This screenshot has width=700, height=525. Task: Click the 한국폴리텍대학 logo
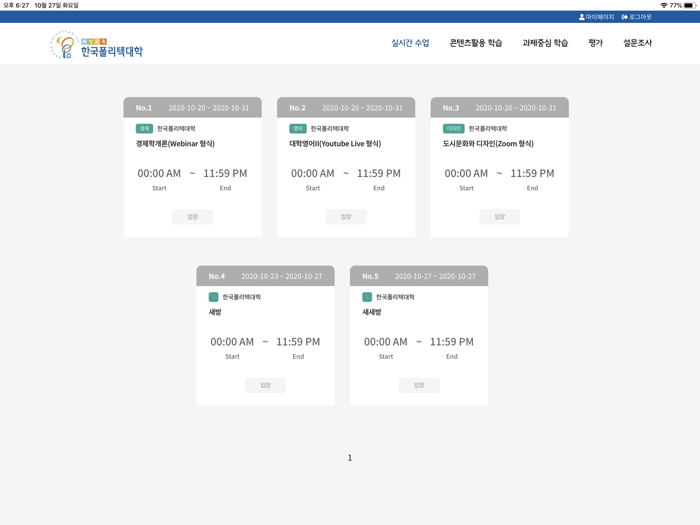tap(97, 45)
